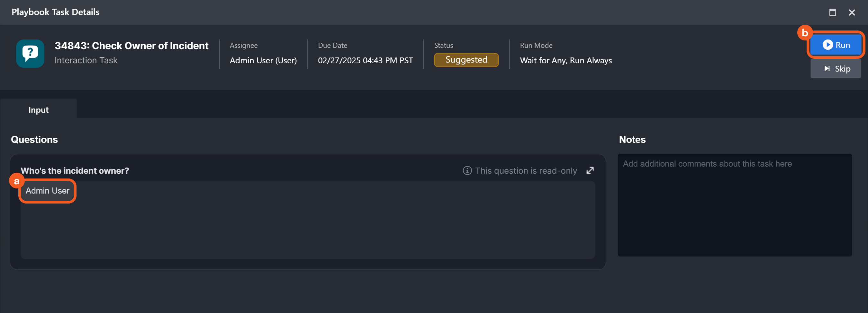Click the skip-forward icon beside Skip

(x=827, y=69)
